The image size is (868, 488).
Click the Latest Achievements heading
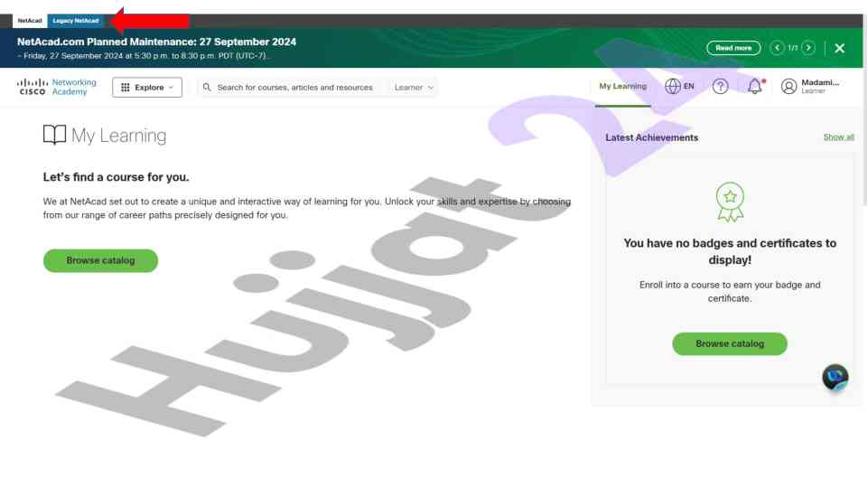tap(651, 137)
